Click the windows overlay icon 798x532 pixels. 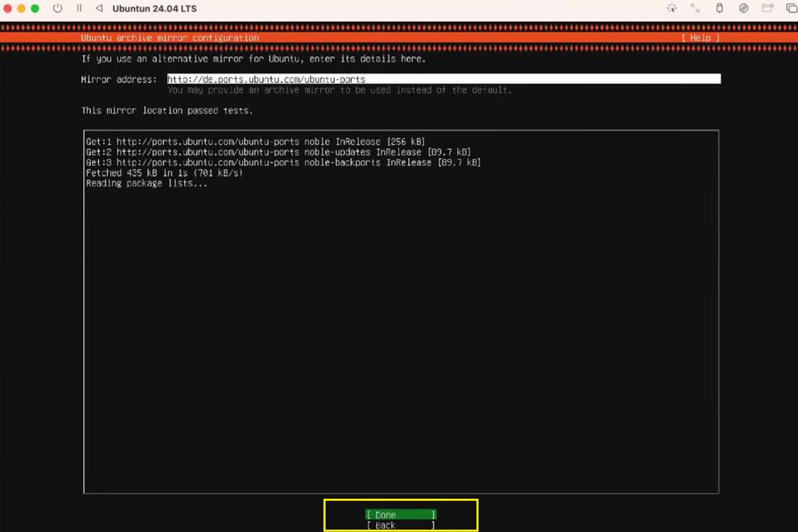(791, 8)
